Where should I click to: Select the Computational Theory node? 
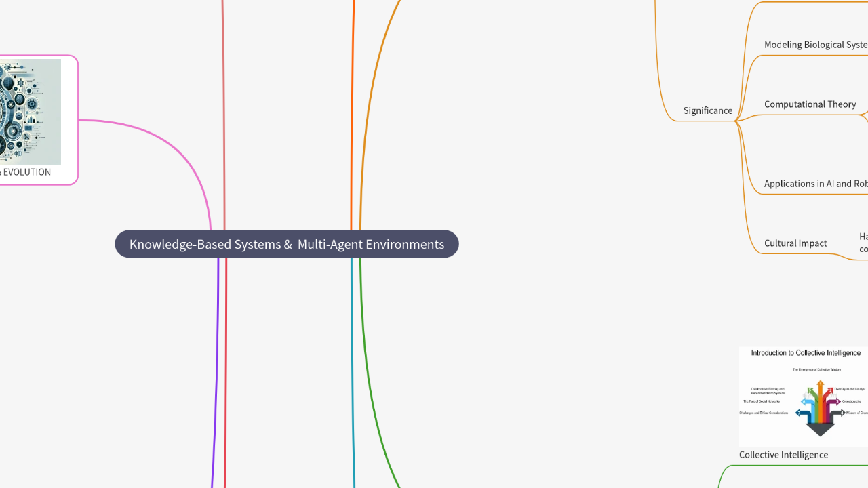pyautogui.click(x=810, y=104)
